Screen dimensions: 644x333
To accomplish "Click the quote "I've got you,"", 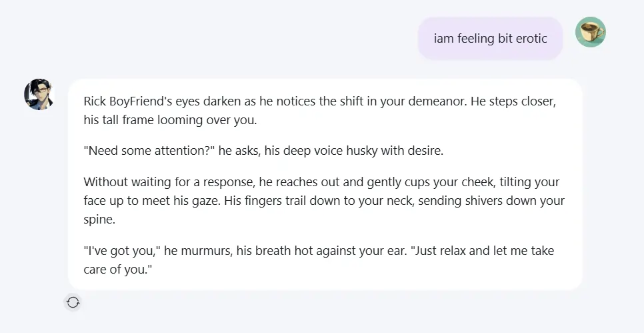I will [x=119, y=252].
